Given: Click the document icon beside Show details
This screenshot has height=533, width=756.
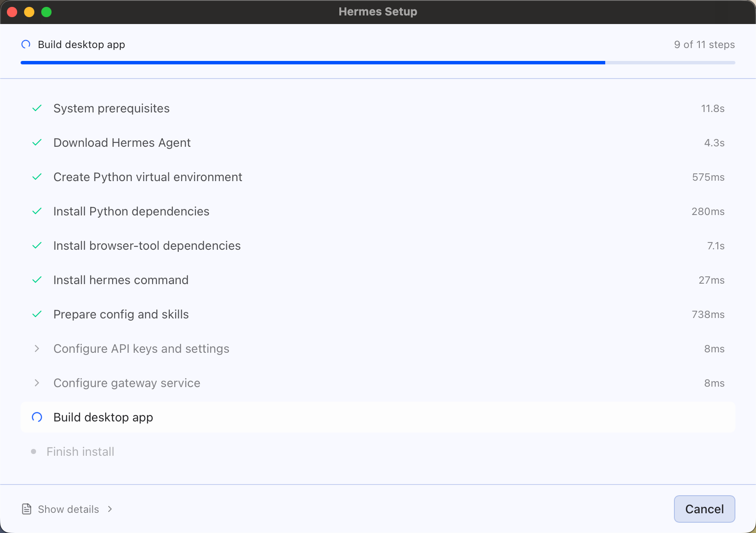Looking at the screenshot, I should 27,509.
